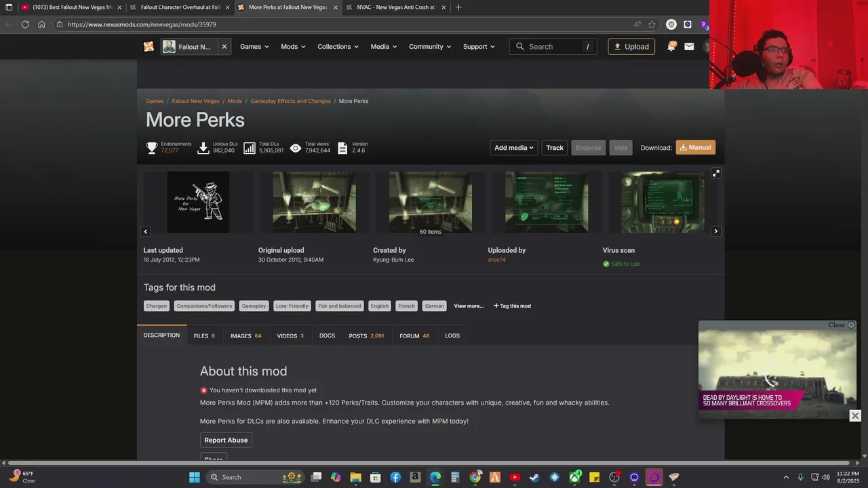Show the previous gallery images arrow
The image size is (868, 488).
[146, 232]
